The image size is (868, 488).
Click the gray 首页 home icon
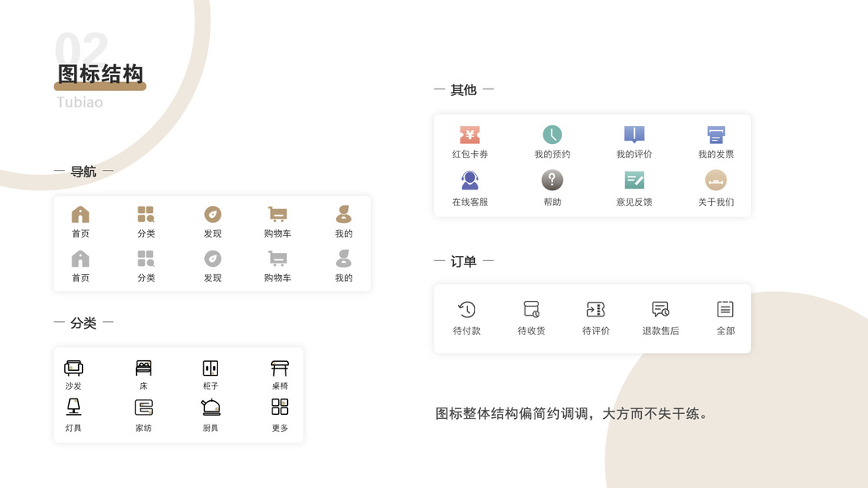(81, 259)
